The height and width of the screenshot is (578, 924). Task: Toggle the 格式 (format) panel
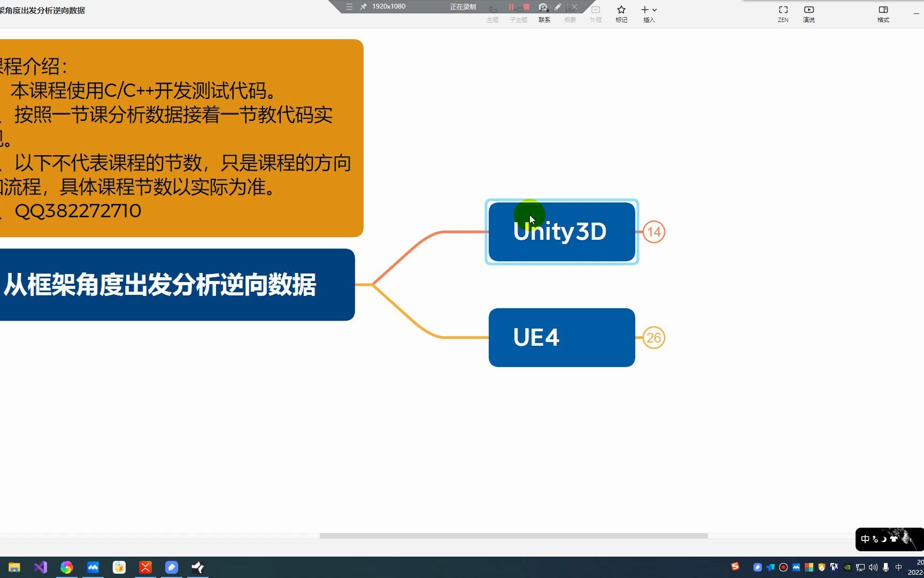(883, 14)
